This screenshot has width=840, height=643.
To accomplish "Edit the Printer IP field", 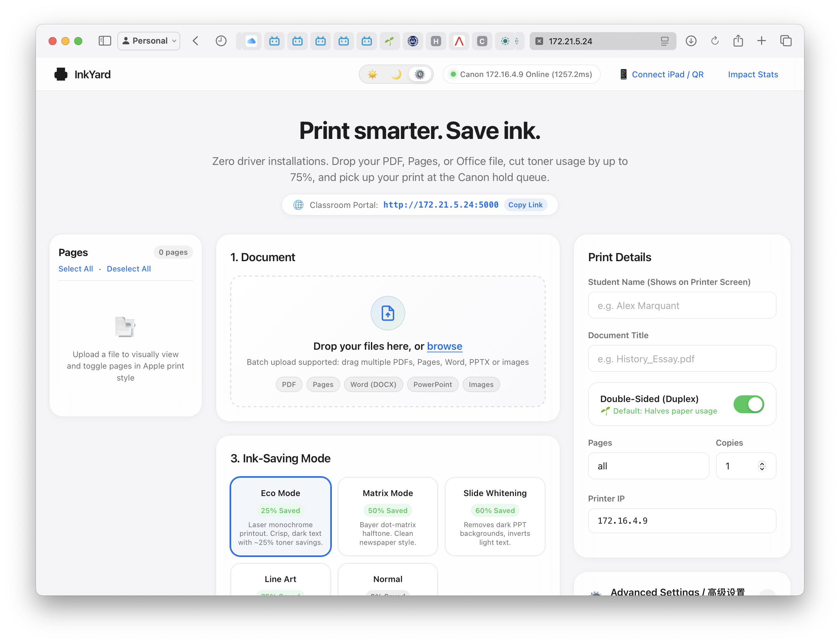I will point(682,520).
